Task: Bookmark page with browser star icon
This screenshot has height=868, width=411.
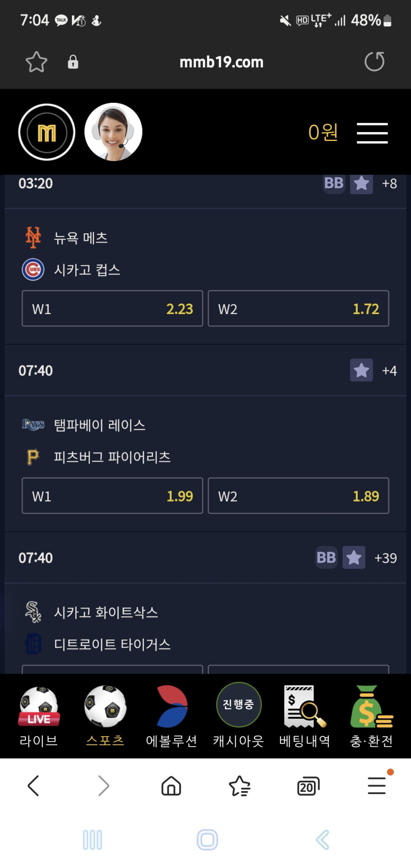Action: [x=36, y=62]
